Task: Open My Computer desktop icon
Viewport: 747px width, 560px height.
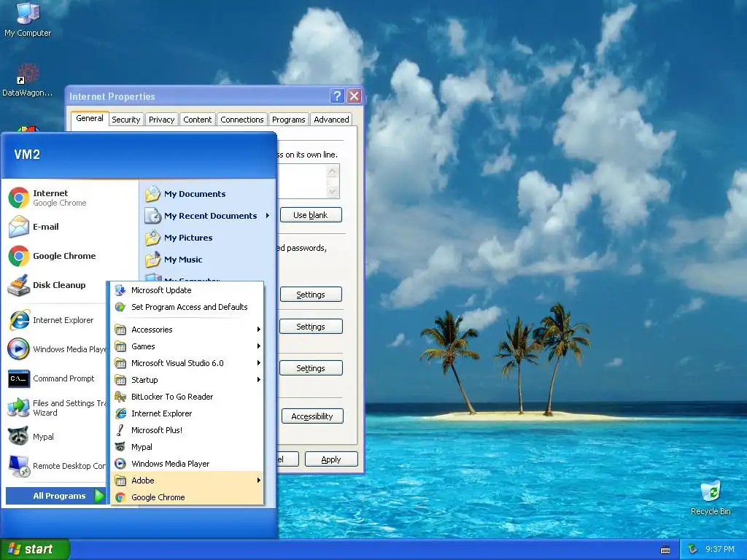Action: [x=28, y=19]
